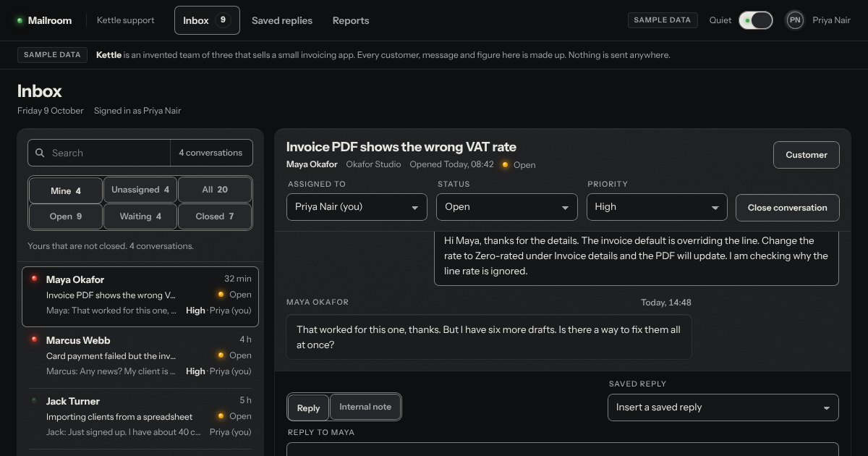Click the Kettle support label
Viewport: 868px width, 456px height.
(126, 20)
